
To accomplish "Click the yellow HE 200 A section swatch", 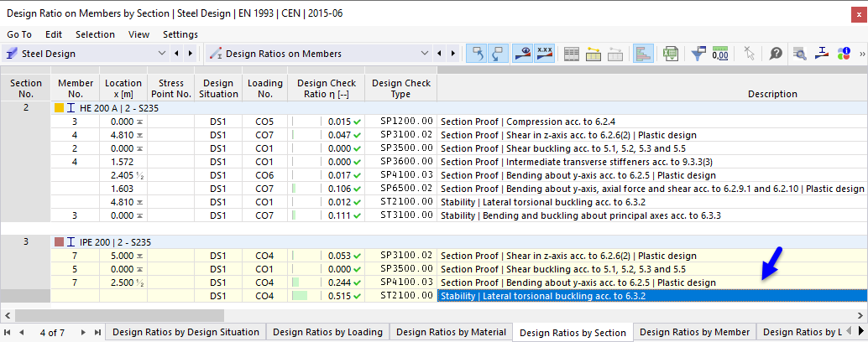I will pyautogui.click(x=59, y=108).
